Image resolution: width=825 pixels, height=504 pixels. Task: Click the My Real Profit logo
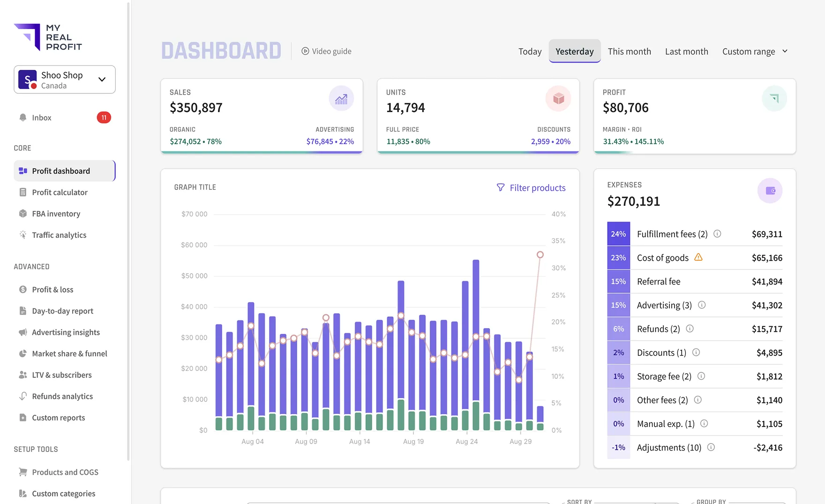48,37
